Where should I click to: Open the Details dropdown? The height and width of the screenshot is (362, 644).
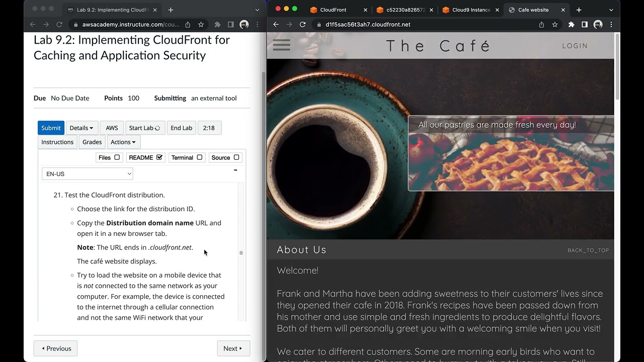point(82,128)
